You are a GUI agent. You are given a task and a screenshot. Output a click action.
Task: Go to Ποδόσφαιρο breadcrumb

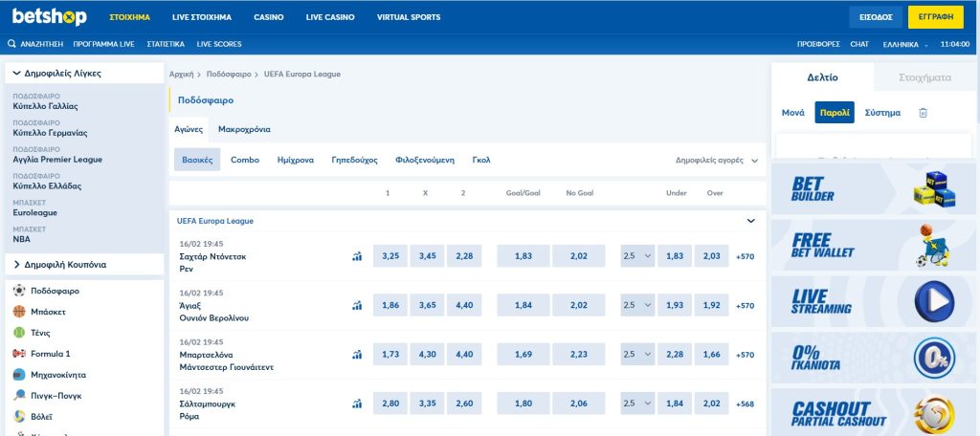228,75
